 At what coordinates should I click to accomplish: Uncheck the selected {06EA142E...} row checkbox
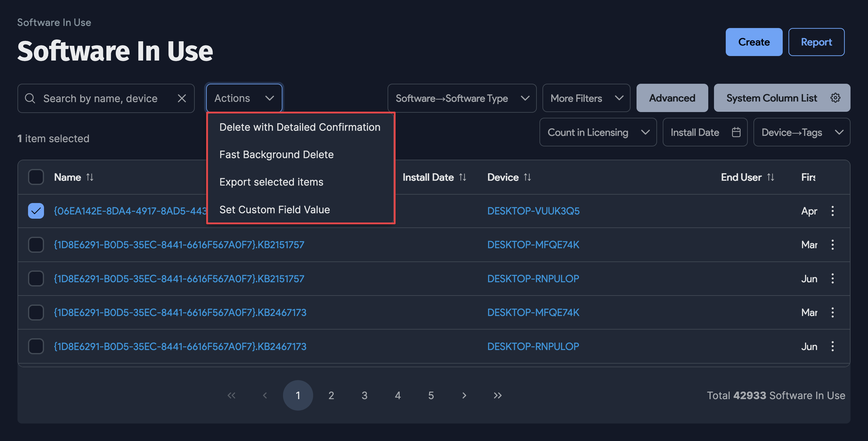pos(36,211)
